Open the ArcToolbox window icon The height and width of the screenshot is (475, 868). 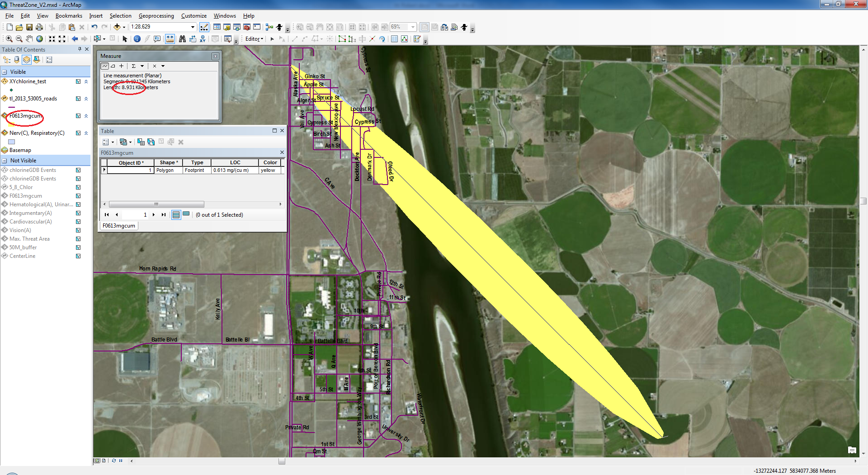pos(247,27)
